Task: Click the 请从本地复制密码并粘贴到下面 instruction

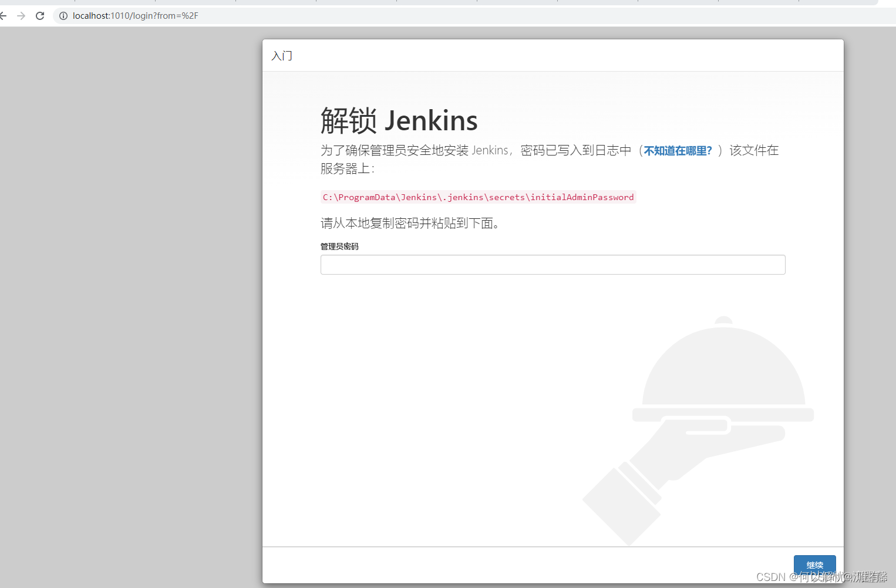Action: pyautogui.click(x=410, y=224)
